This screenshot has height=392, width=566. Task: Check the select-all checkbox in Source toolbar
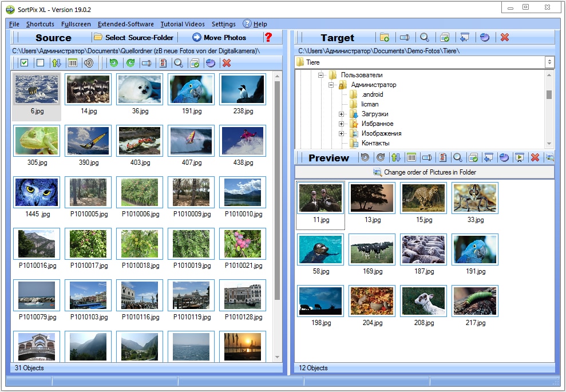pos(24,63)
